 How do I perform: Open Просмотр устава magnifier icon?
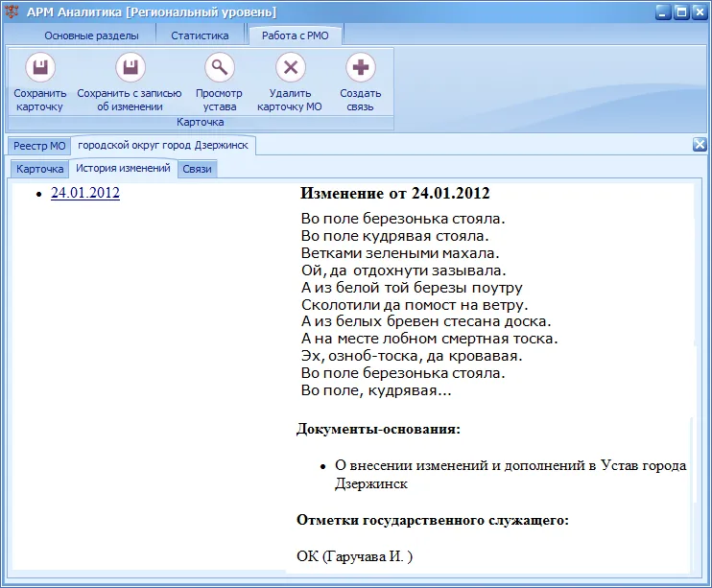(220, 67)
